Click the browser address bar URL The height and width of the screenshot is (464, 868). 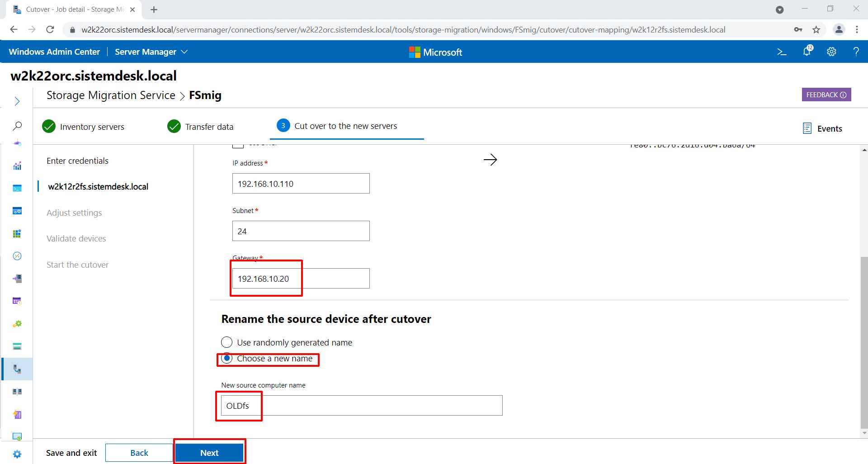403,30
